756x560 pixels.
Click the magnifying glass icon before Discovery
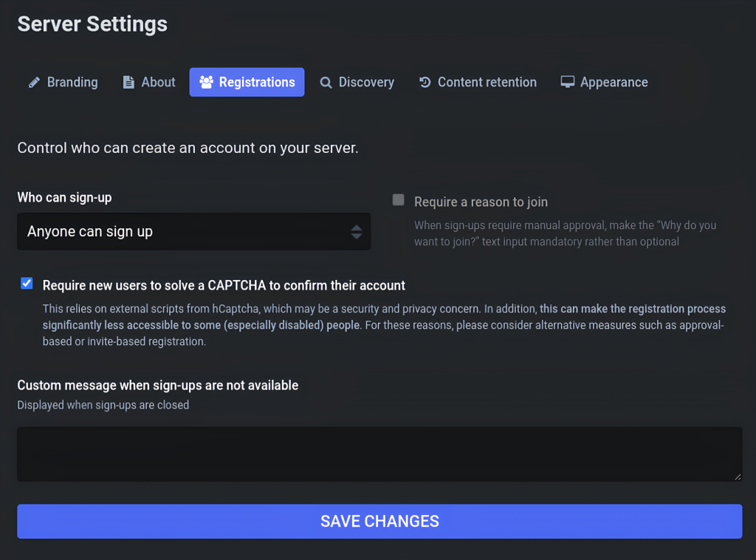click(x=326, y=82)
